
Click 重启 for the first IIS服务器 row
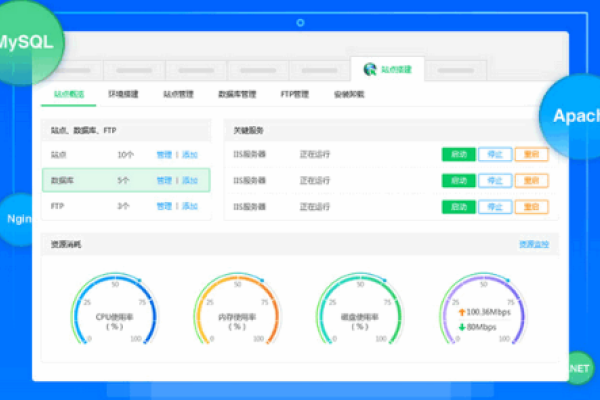[x=532, y=154]
